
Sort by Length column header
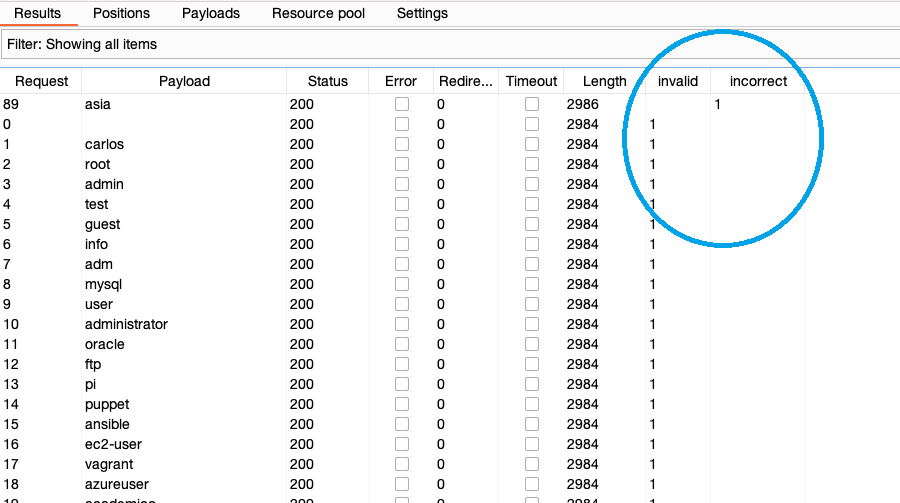pos(604,81)
